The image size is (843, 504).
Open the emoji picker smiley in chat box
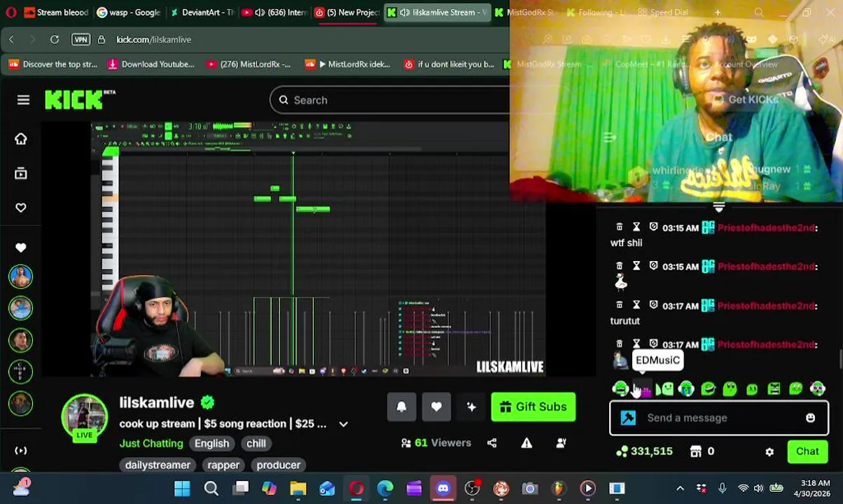click(810, 418)
